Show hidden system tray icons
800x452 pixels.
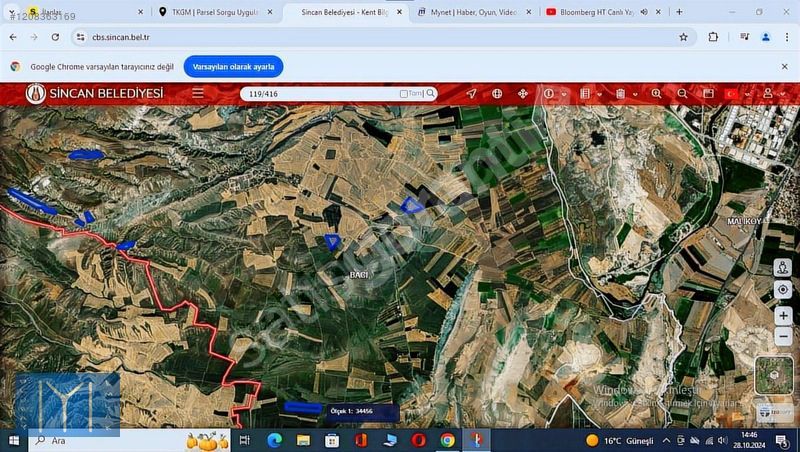667,440
